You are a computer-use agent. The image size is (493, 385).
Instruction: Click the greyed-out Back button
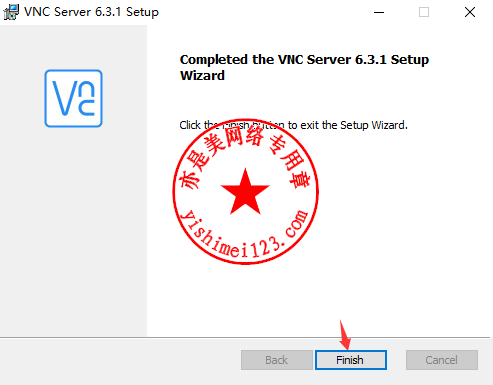point(277,360)
